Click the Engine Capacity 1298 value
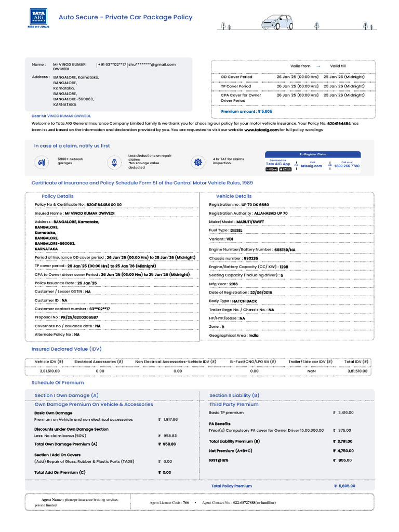 284,267
